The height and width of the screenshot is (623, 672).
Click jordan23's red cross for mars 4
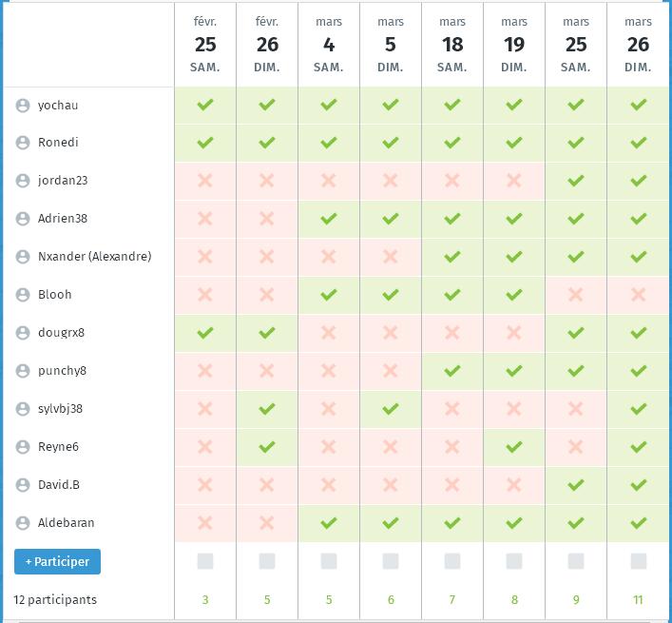[329, 181]
